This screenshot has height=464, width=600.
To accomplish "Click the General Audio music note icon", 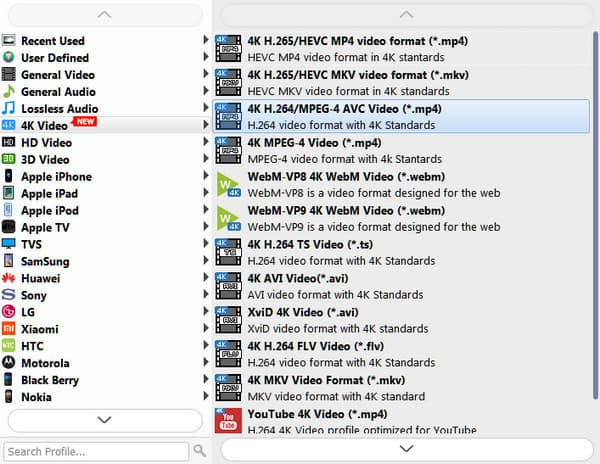I will coord(8,91).
